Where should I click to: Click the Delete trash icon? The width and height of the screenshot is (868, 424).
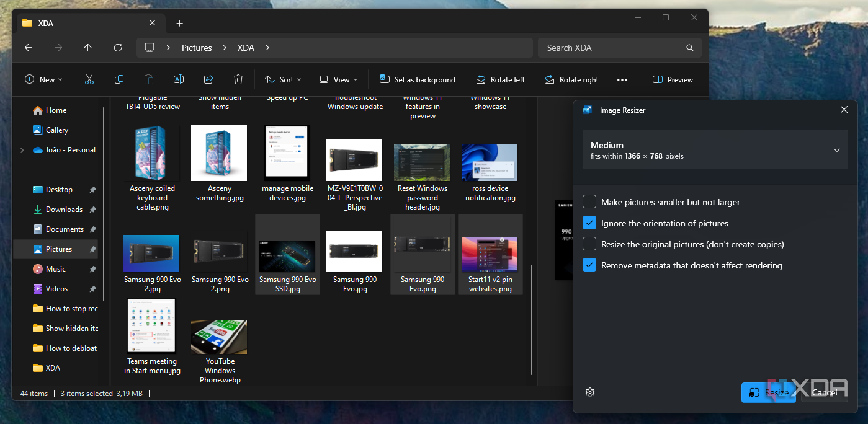(238, 79)
